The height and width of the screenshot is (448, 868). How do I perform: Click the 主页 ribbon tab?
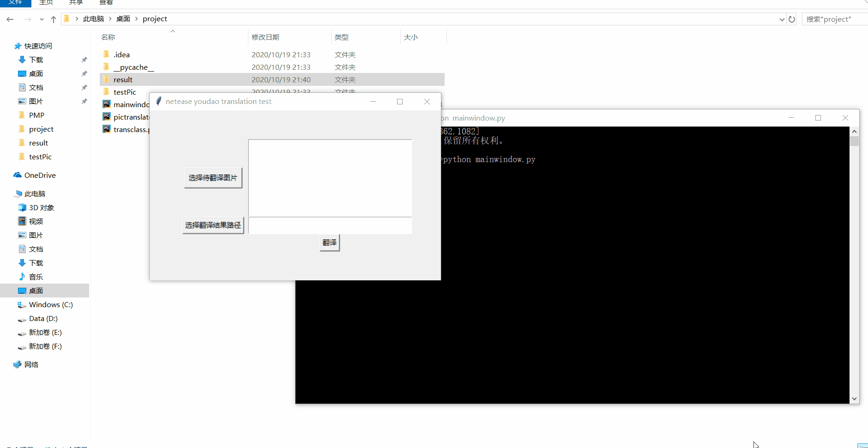click(x=46, y=3)
